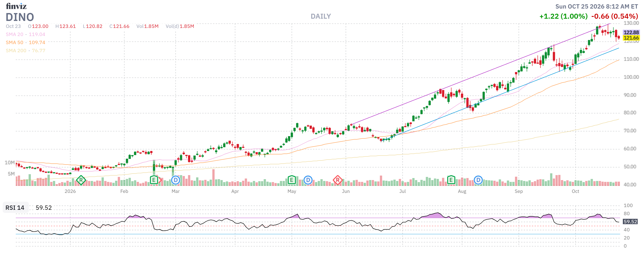This screenshot has height=253, width=644.
Task: Click the 'Mar' label on the time axis
Action: click(175, 191)
